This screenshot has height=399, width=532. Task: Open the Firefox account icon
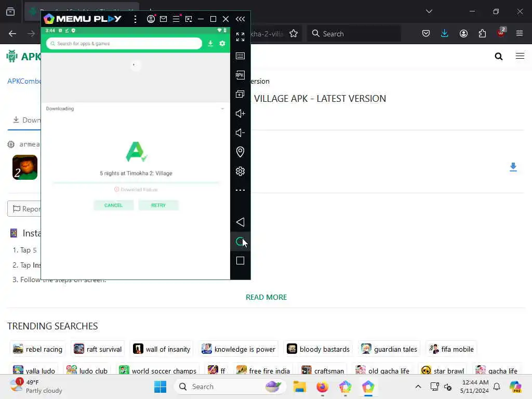tap(463, 34)
